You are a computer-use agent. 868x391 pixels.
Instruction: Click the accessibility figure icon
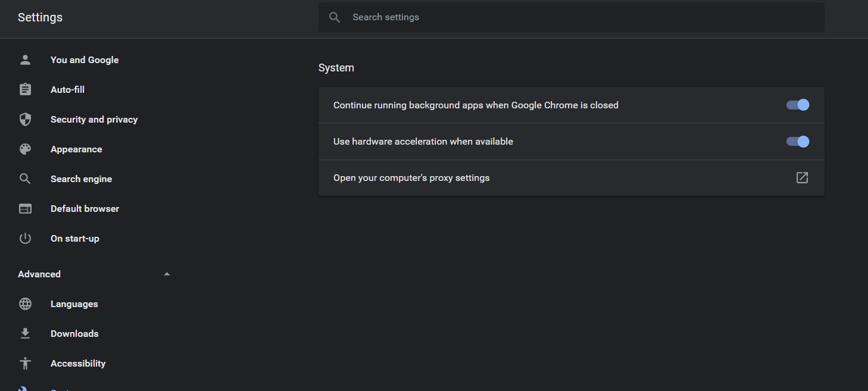pos(25,364)
